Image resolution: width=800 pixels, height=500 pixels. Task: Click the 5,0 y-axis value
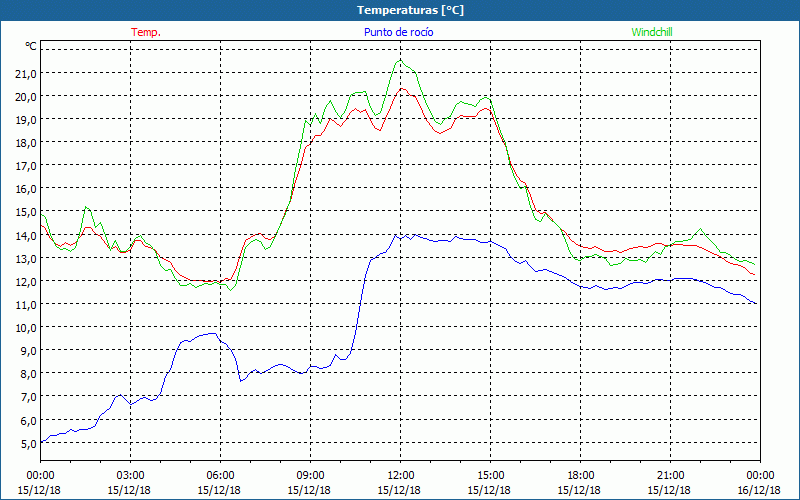[28, 443]
